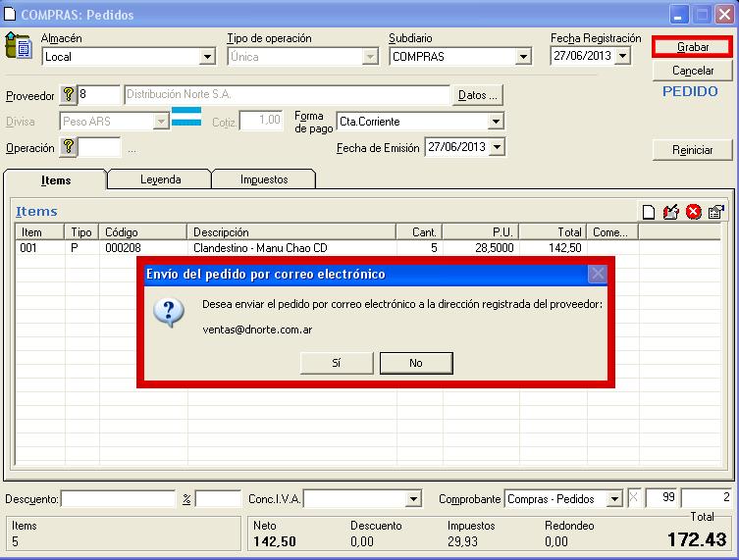The height and width of the screenshot is (560, 739).
Task: Open the Fecha de Emisión date picker
Action: pos(497,147)
